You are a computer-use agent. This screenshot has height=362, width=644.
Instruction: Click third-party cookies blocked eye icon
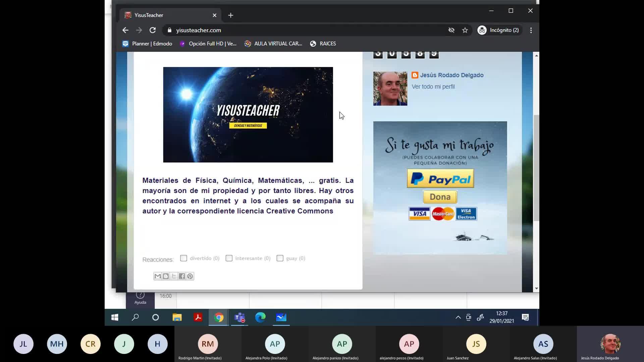pos(451,30)
